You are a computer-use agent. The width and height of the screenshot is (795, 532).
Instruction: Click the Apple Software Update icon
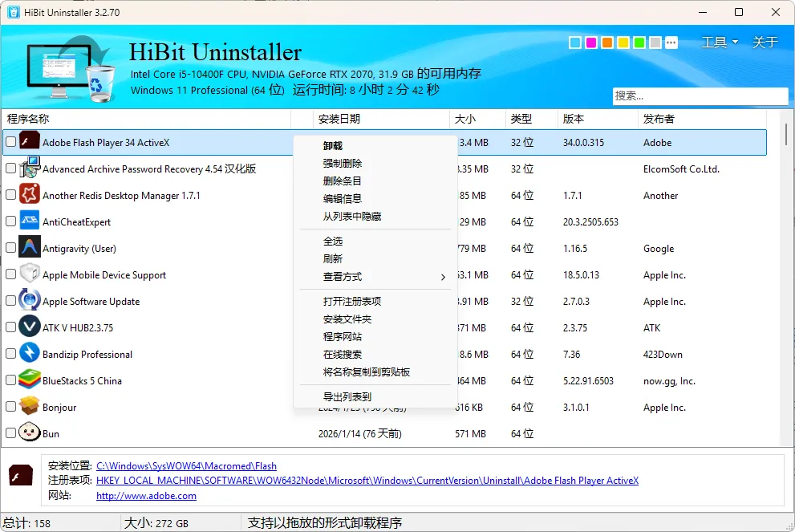[30, 300]
